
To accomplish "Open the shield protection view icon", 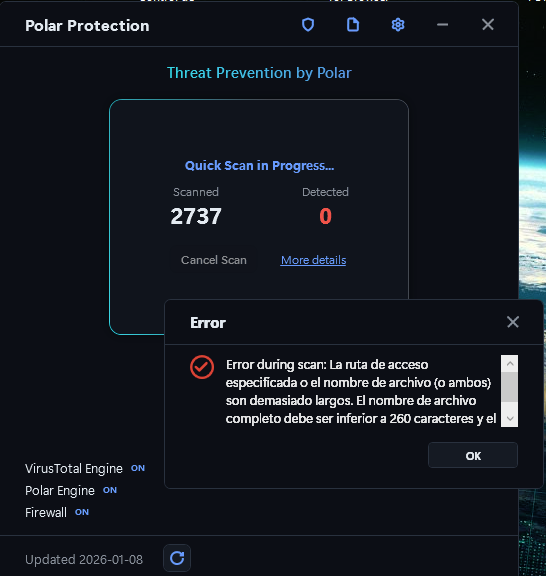I will 308,25.
